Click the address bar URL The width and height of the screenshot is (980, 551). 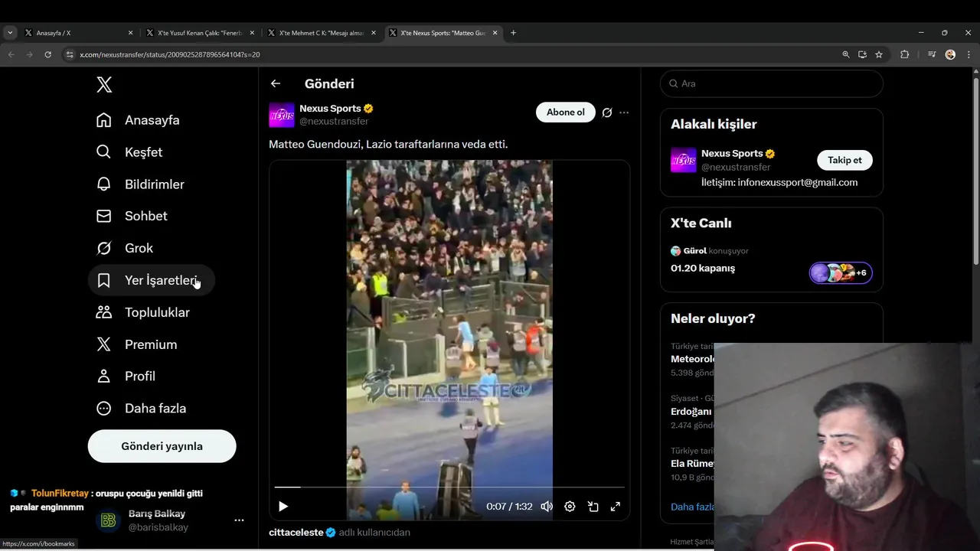click(x=170, y=55)
